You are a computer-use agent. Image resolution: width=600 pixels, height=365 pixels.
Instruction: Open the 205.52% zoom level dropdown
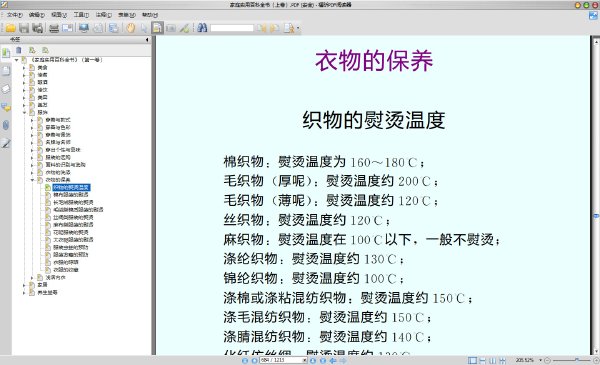click(x=540, y=360)
